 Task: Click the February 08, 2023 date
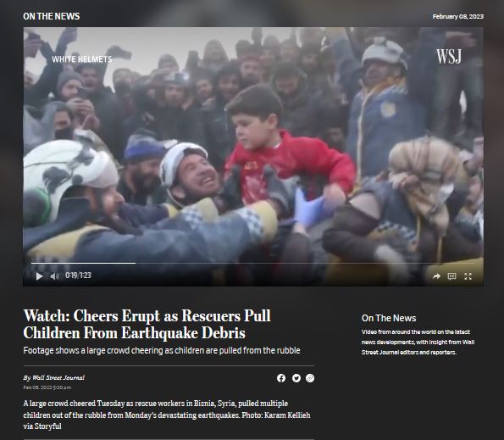pos(457,16)
